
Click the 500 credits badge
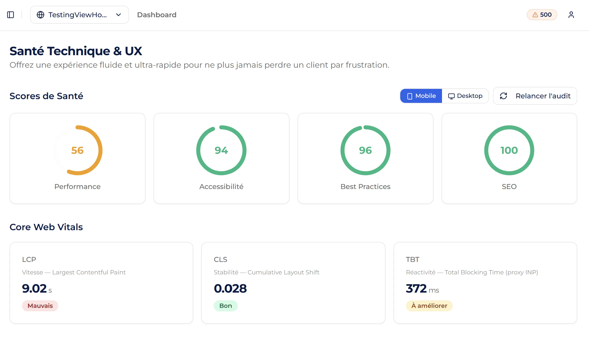pyautogui.click(x=542, y=15)
